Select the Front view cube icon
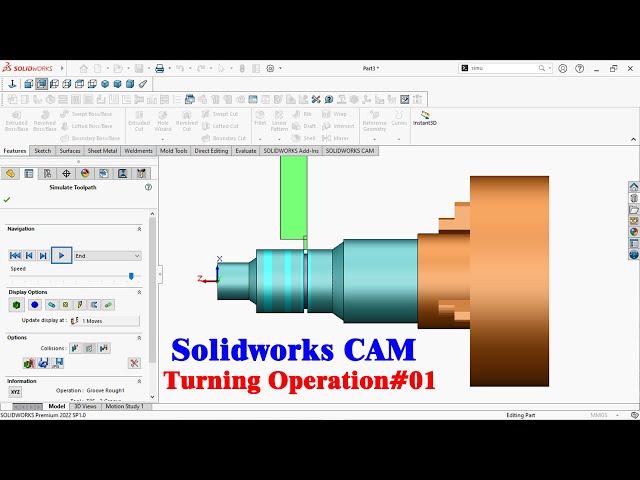 pyautogui.click(x=29, y=84)
